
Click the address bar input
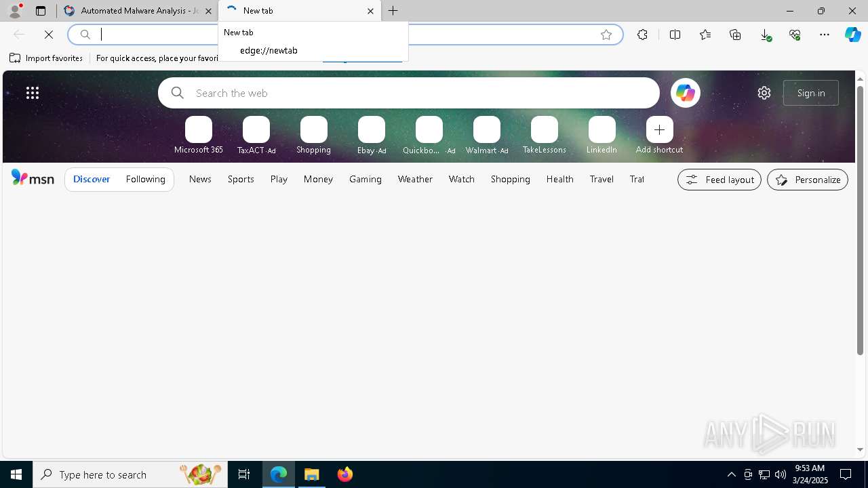pyautogui.click(x=346, y=35)
